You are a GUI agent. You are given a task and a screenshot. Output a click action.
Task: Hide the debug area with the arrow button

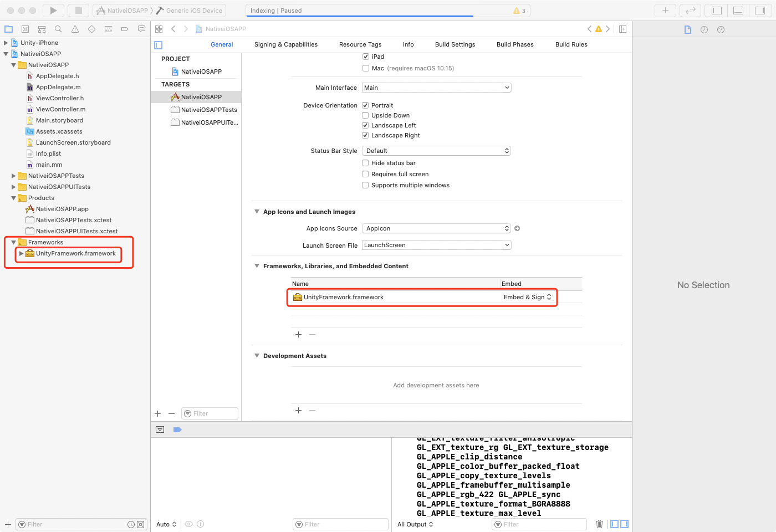(160, 429)
